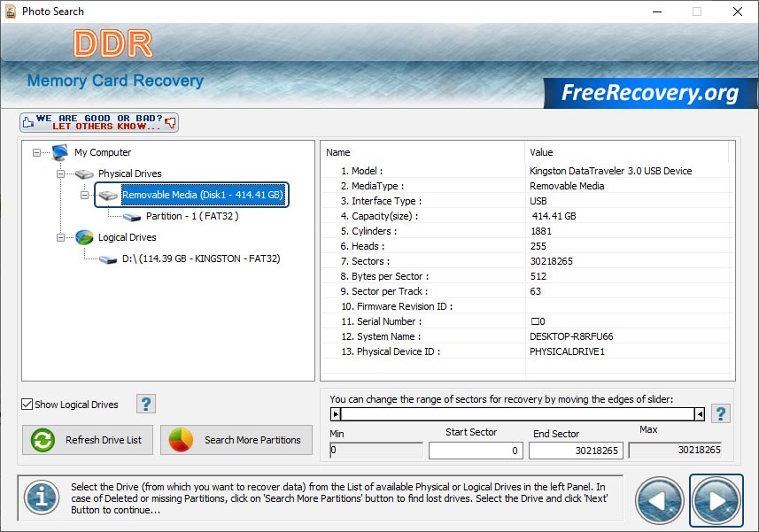Screen dimensions: 759x532
Task: Click the D:\ KINGSTON drive icon
Action: click(x=108, y=259)
